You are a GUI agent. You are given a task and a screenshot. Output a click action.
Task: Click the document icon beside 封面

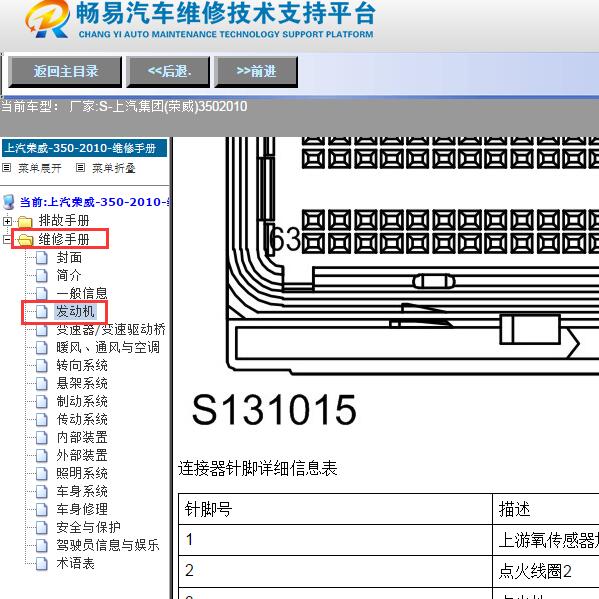tap(42, 258)
